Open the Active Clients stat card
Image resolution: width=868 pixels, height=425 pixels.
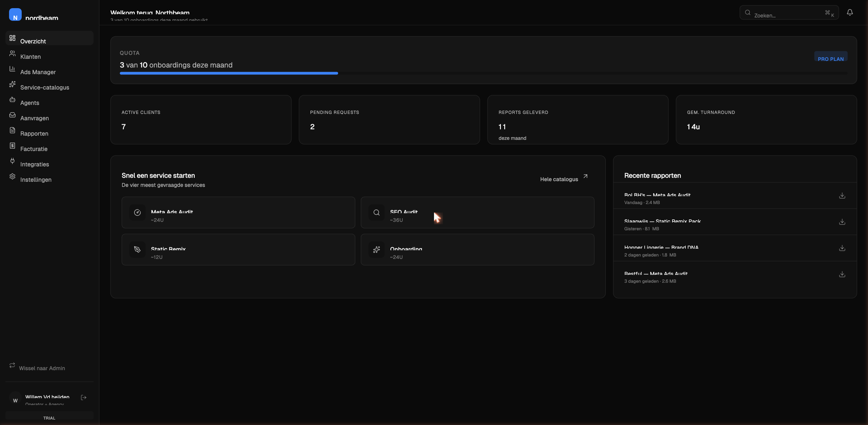coord(201,120)
